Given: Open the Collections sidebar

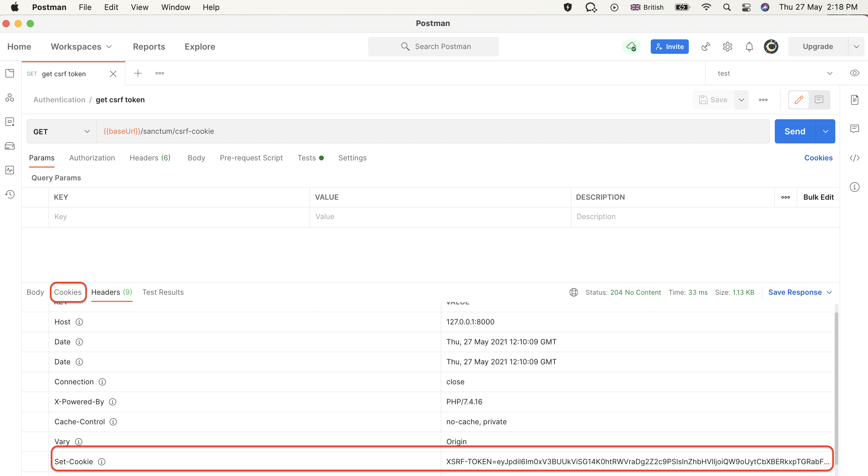Looking at the screenshot, I should (x=10, y=73).
